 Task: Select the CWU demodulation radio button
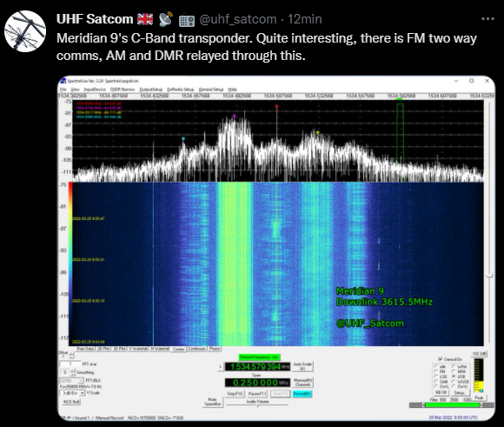(x=454, y=386)
